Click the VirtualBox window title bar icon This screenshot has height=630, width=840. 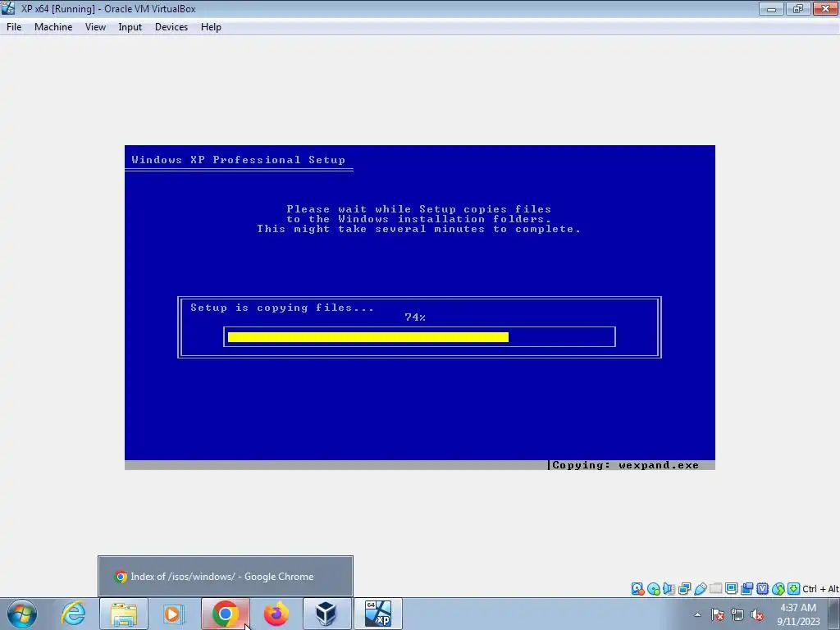tap(8, 8)
